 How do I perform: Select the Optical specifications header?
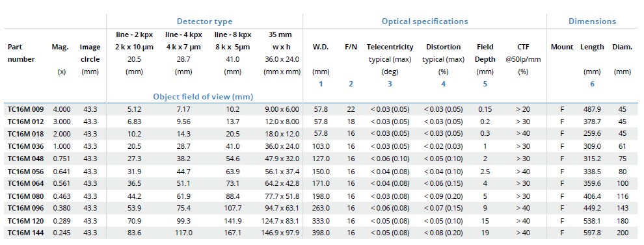[425, 21]
